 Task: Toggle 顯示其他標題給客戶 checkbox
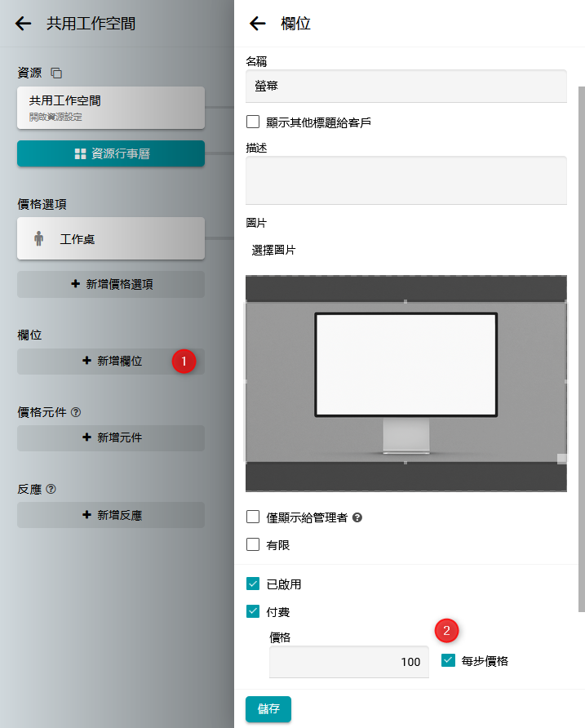tap(253, 122)
